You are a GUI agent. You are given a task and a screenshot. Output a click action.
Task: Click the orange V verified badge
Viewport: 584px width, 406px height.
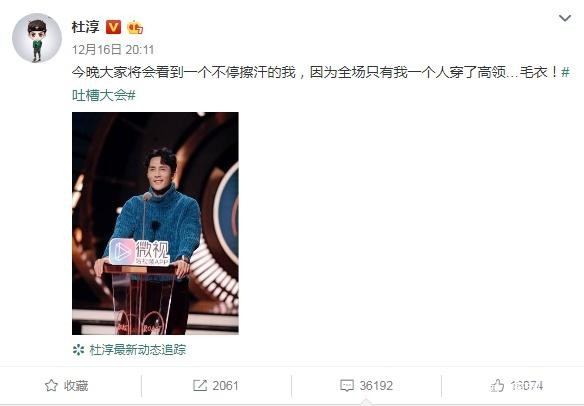point(114,27)
